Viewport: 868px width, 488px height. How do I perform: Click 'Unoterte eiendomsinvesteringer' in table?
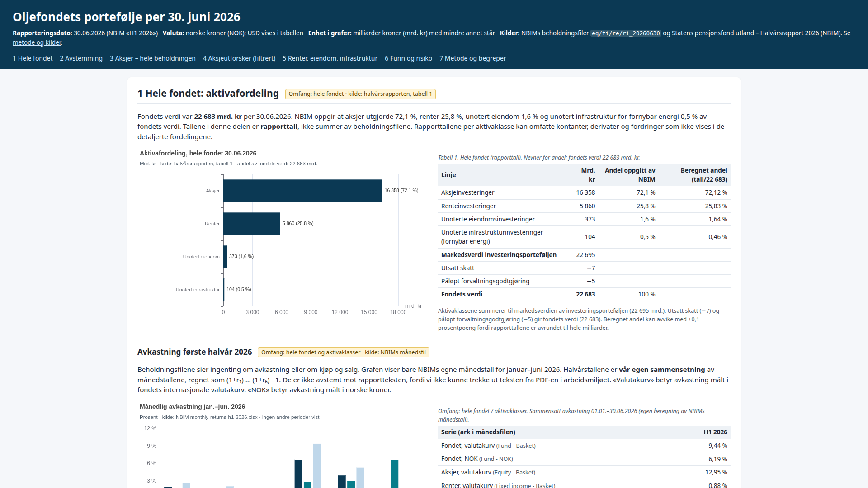pos(488,219)
